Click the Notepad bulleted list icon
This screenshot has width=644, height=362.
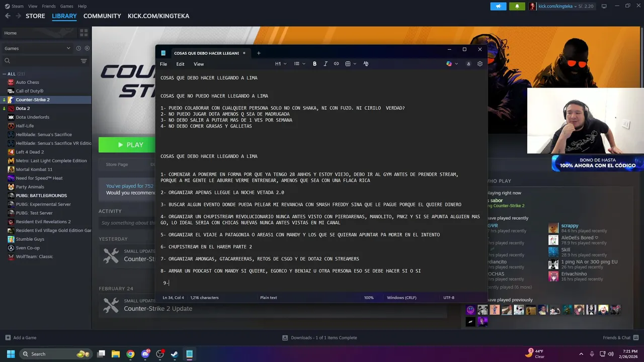(297, 64)
